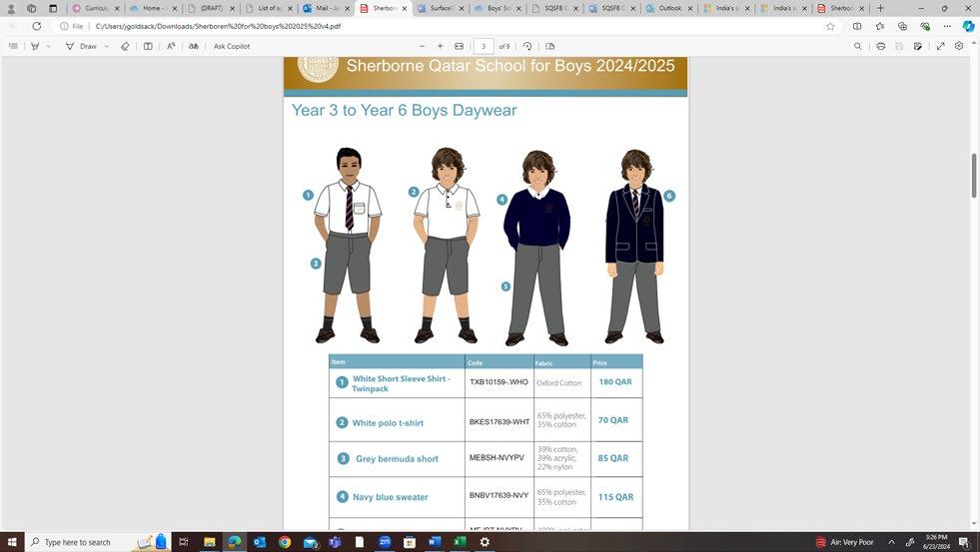The image size is (980, 552).
Task: Open PDF toolbar settings gear
Action: [x=959, y=46]
